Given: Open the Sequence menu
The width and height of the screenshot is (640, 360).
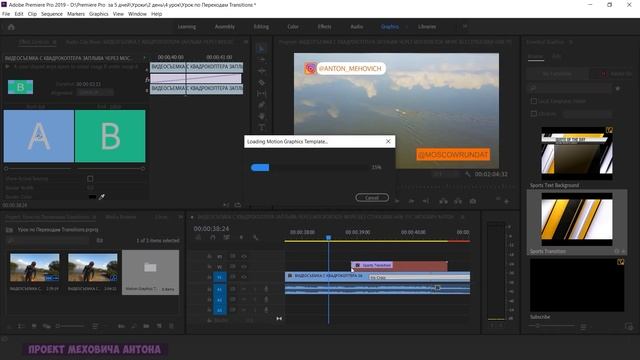Looking at the screenshot, I should [52, 14].
